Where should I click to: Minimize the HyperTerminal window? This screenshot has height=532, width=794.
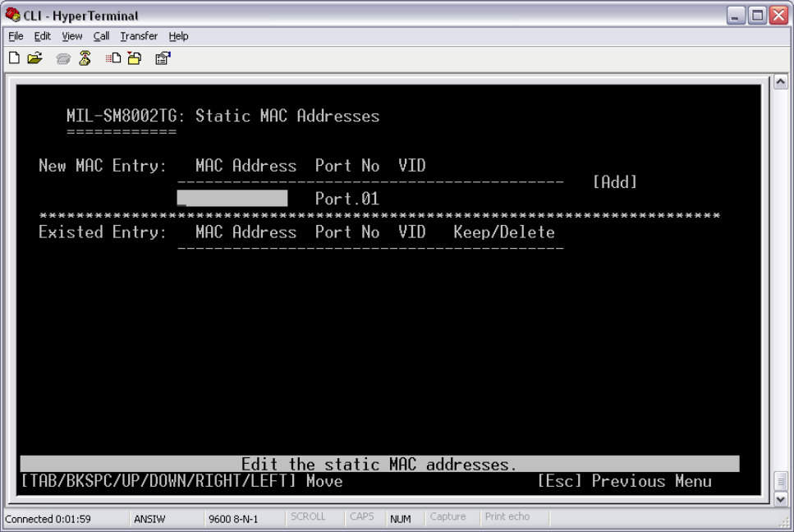coord(735,15)
